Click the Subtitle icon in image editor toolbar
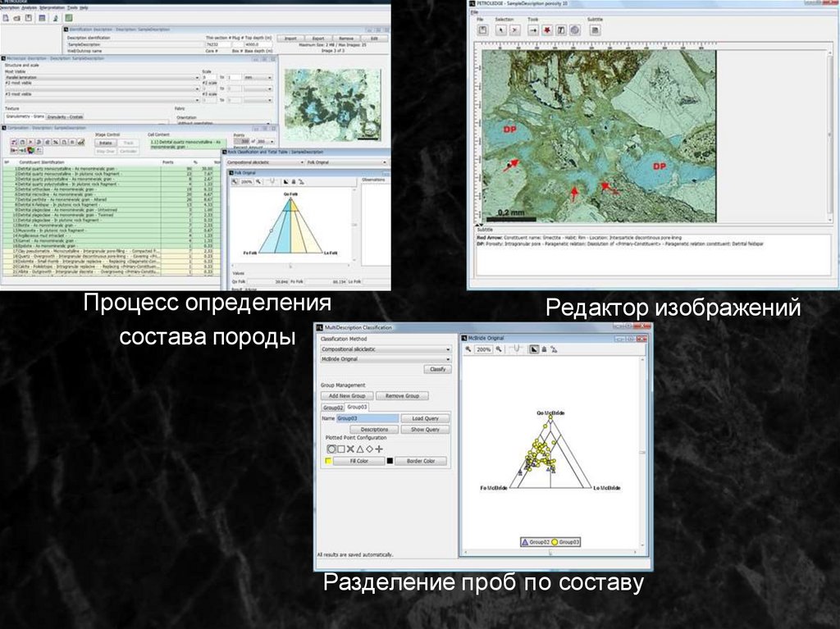The width and height of the screenshot is (840, 629). tap(595, 30)
